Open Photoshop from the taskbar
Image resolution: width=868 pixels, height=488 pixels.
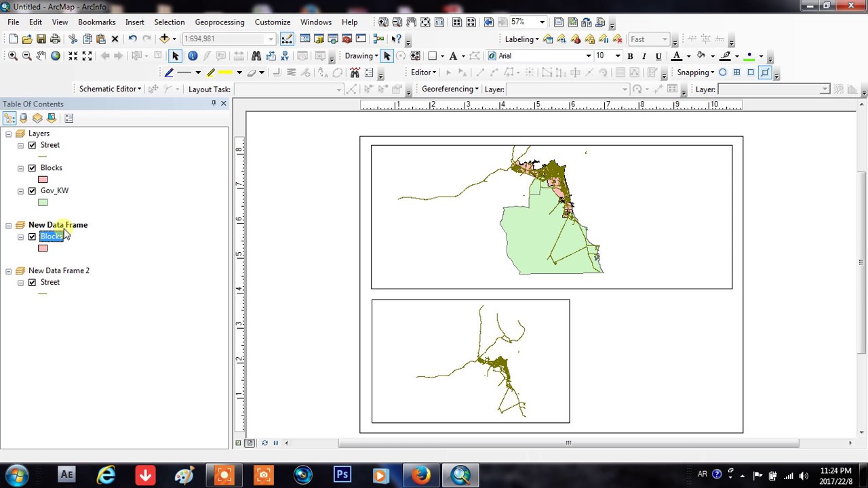tap(342, 475)
